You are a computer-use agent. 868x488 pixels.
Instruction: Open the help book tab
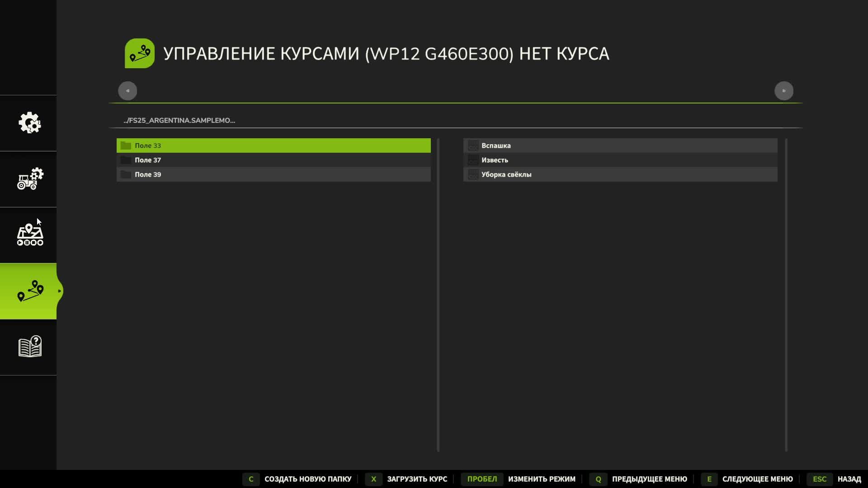pyautogui.click(x=30, y=347)
